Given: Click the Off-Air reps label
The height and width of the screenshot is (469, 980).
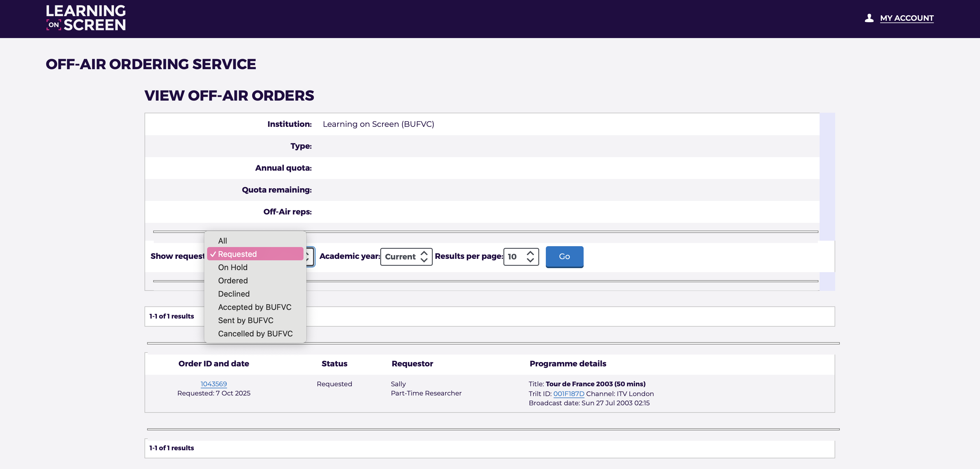Looking at the screenshot, I should (x=288, y=212).
